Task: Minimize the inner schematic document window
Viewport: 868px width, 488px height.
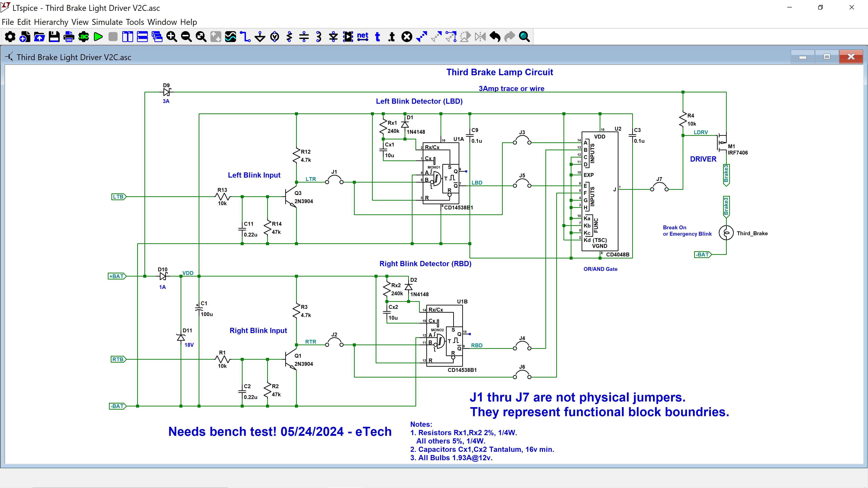Action: pyautogui.click(x=803, y=57)
